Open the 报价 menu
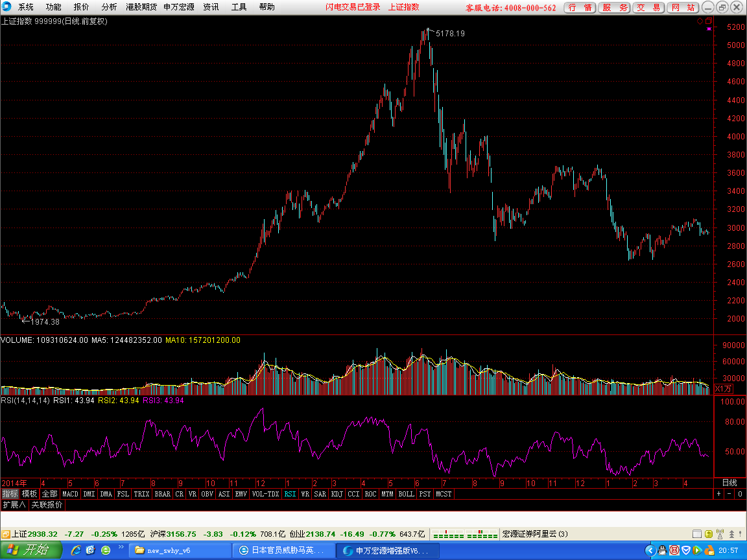The image size is (747, 560). 81,7
